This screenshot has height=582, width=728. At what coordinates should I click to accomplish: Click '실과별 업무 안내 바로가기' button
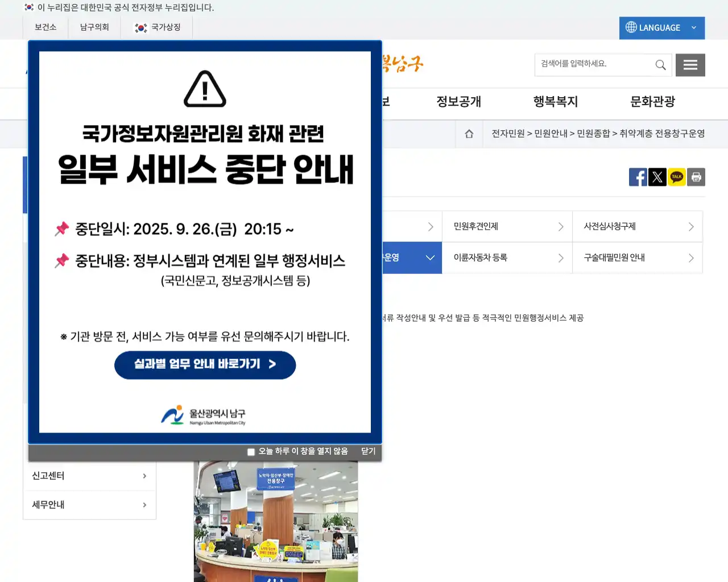click(205, 365)
